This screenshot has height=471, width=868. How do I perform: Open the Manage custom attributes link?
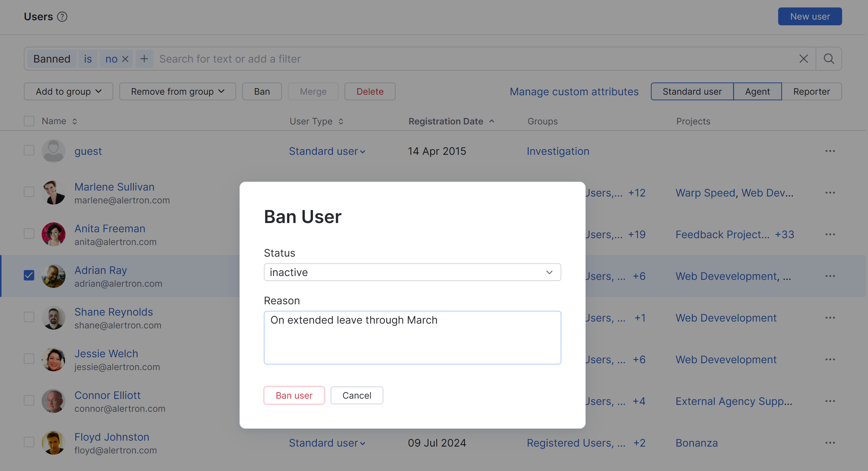574,91
